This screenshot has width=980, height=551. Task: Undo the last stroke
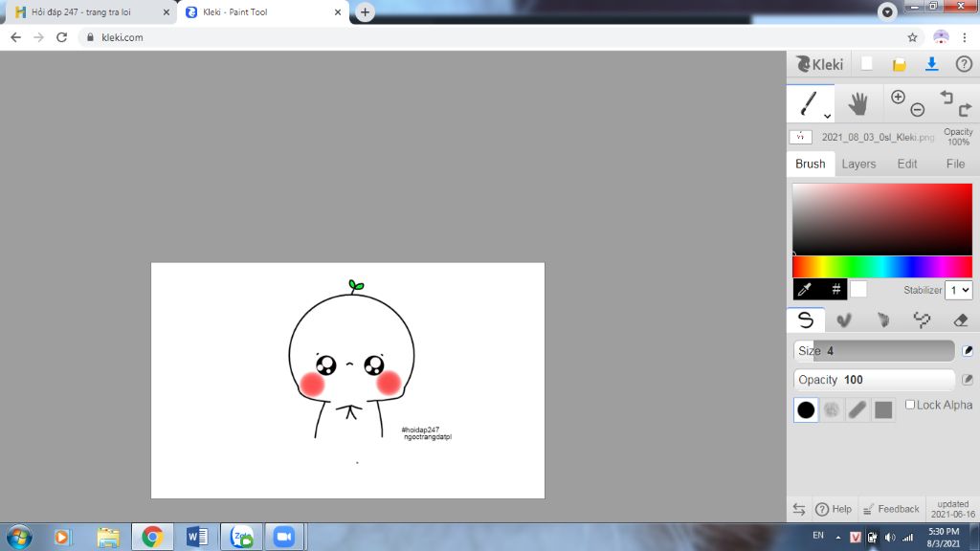point(947,97)
